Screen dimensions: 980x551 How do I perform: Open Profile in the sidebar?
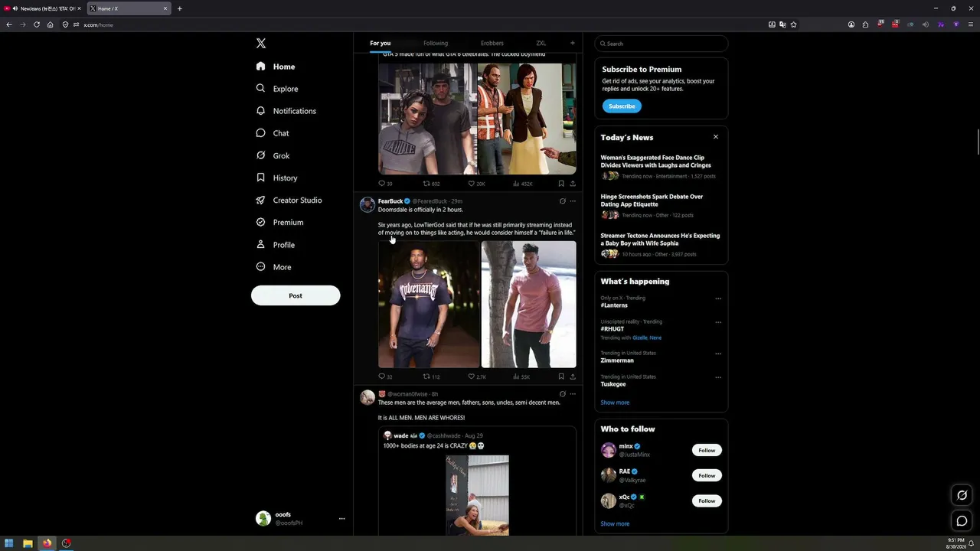pos(275,245)
